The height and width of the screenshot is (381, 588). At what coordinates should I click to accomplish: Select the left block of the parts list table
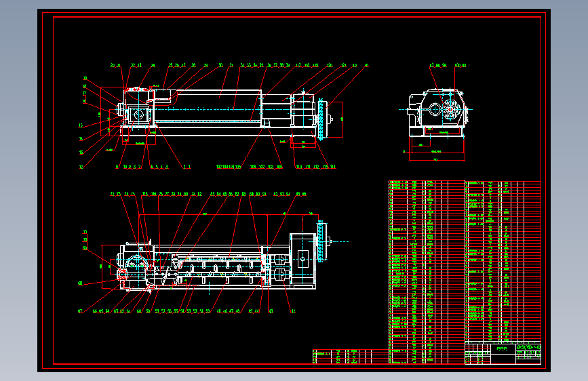pos(427,273)
